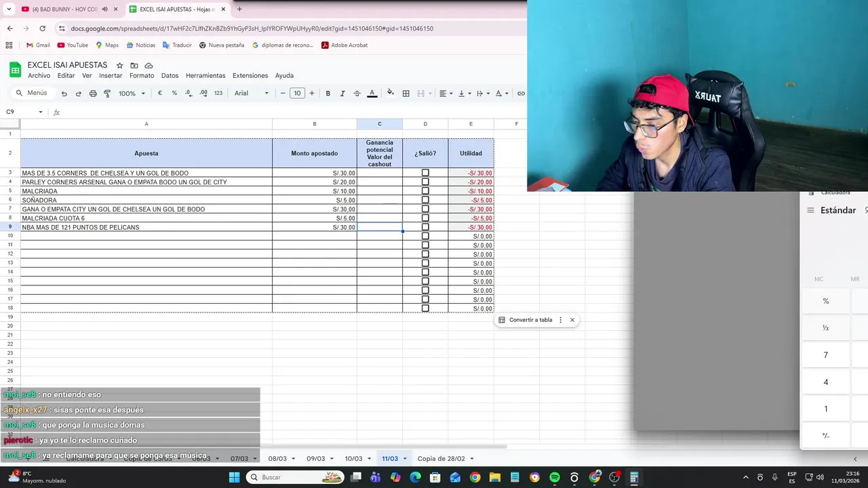
Task: Check ¿Salió? box for MAS DE 3.5 CORNERS row
Action: (425, 173)
